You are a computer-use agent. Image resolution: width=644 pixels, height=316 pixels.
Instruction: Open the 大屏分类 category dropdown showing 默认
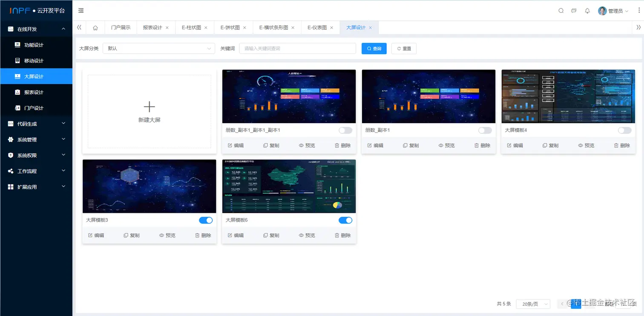pyautogui.click(x=158, y=48)
